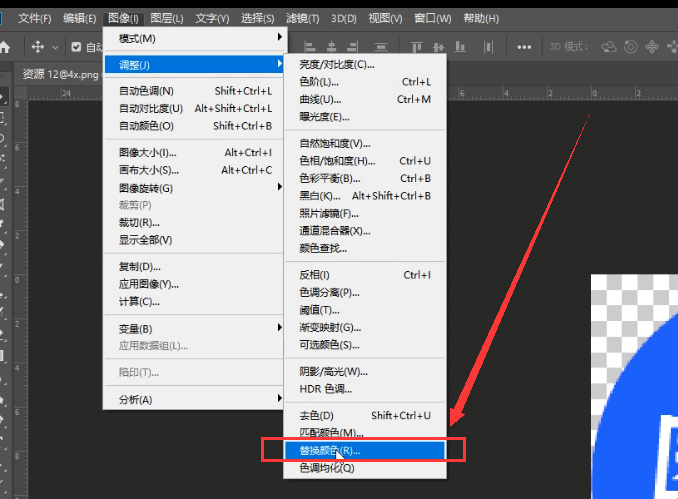678x499 pixels.
Task: Click the 3D roll object icon
Action: [630, 47]
